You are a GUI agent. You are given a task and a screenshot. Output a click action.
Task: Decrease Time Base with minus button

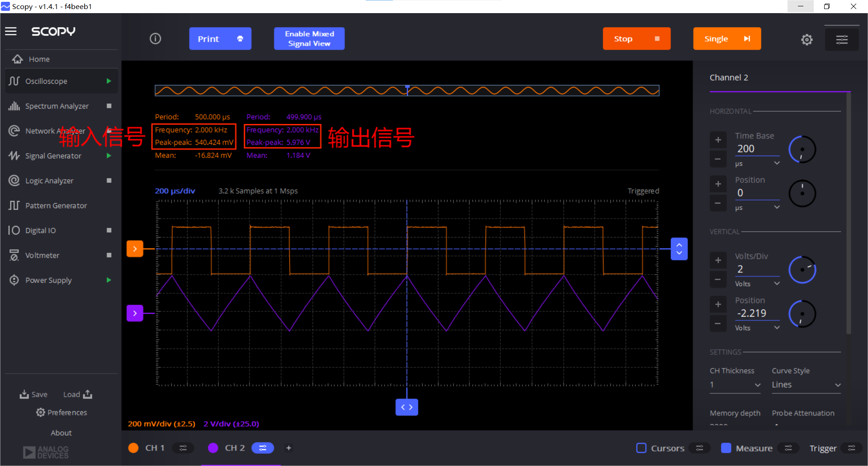coord(718,159)
